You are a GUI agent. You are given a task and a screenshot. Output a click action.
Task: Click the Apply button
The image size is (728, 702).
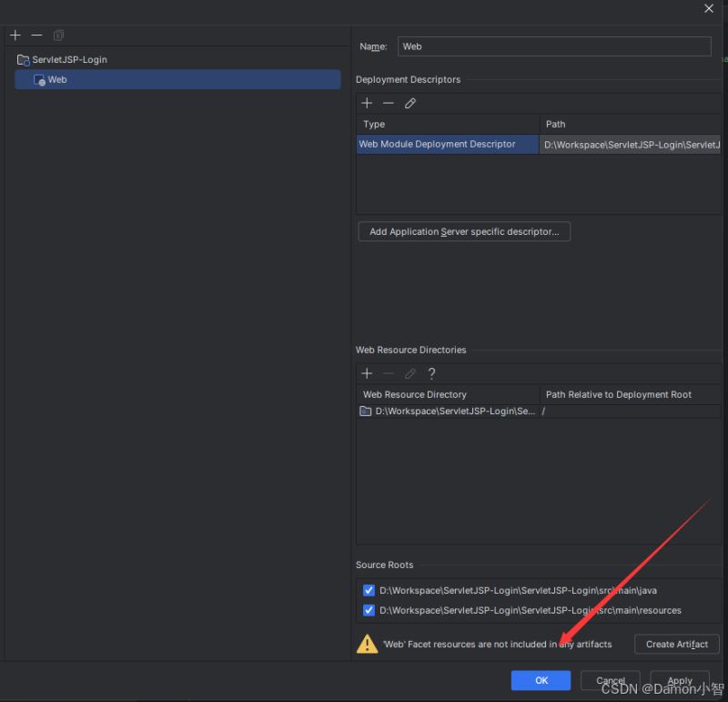click(680, 680)
